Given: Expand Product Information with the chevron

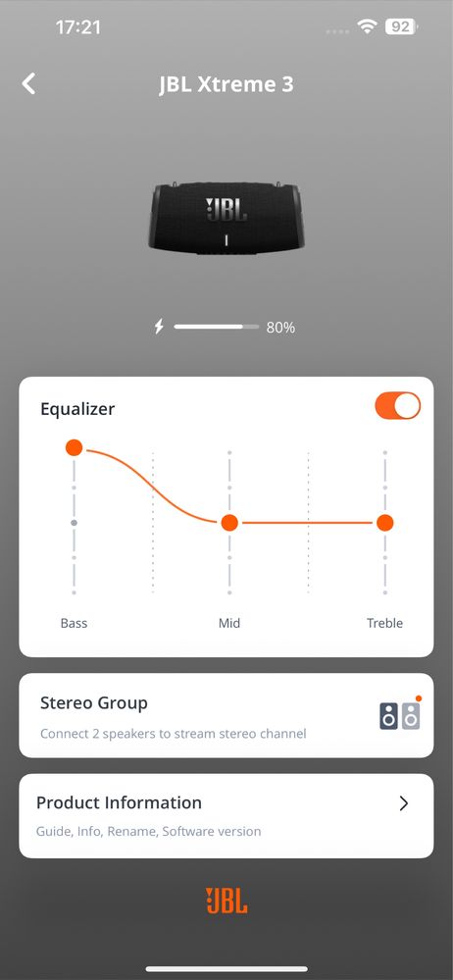Looking at the screenshot, I should pyautogui.click(x=404, y=803).
